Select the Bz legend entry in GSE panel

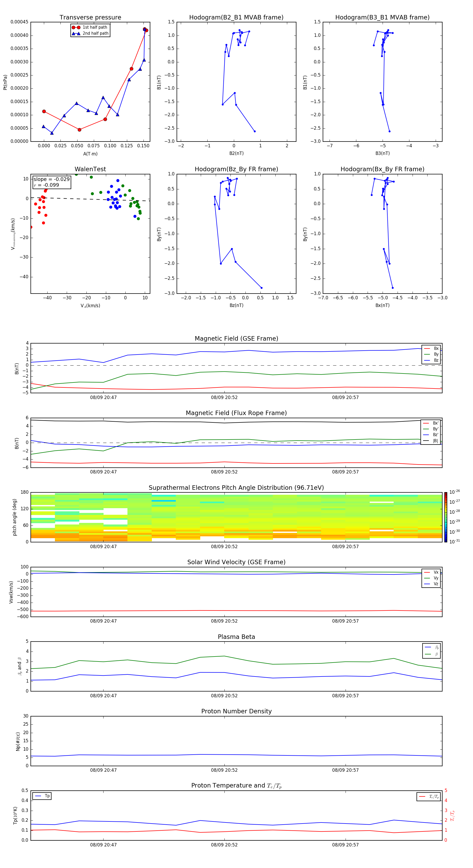point(431,360)
